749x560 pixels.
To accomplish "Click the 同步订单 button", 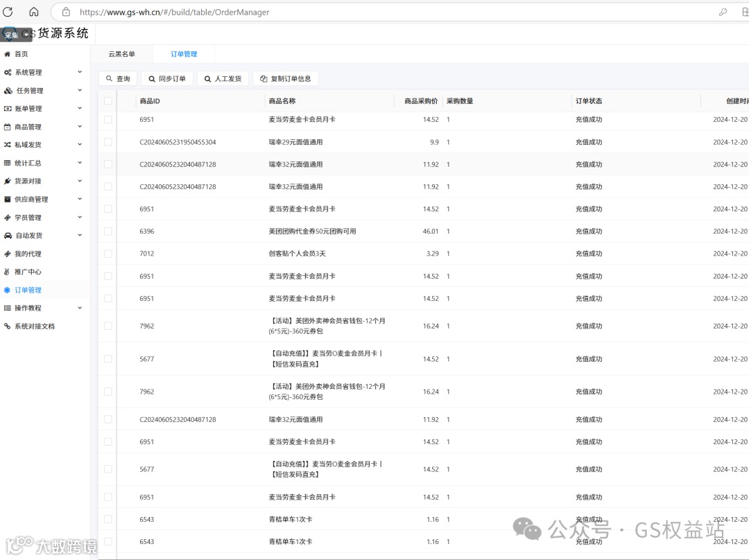I will coord(167,79).
